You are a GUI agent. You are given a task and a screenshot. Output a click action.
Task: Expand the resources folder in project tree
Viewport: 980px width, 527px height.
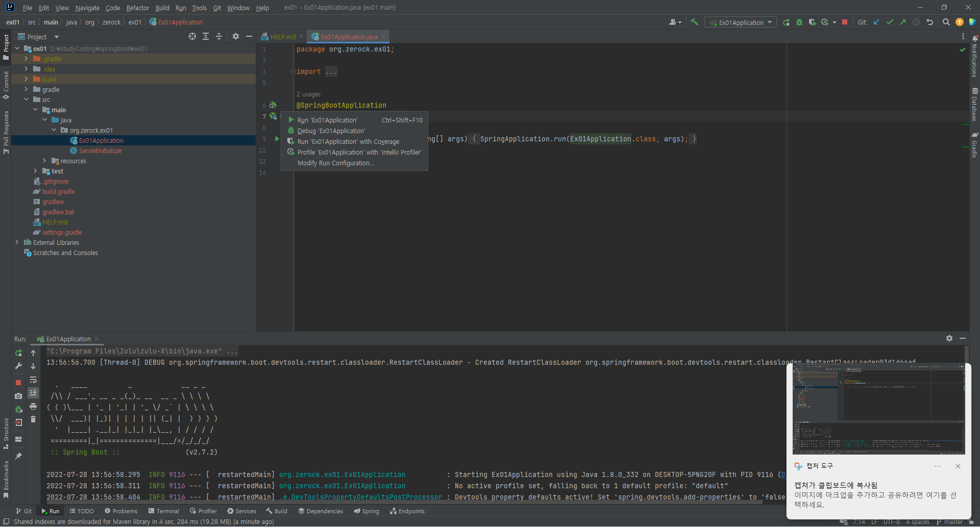[44, 161]
